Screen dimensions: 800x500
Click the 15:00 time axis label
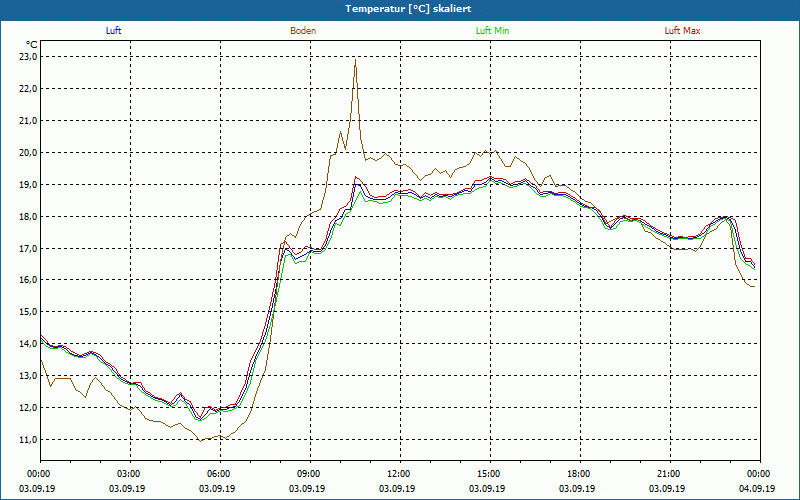point(490,474)
